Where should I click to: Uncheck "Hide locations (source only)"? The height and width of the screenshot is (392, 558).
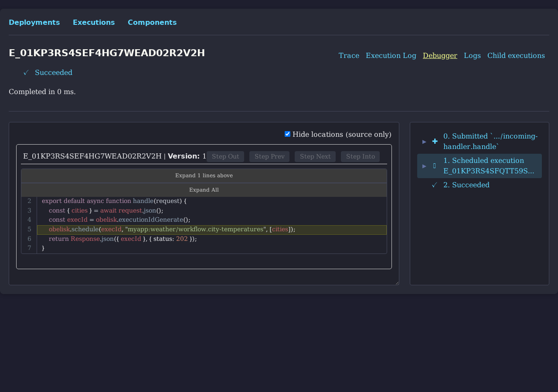click(x=287, y=134)
